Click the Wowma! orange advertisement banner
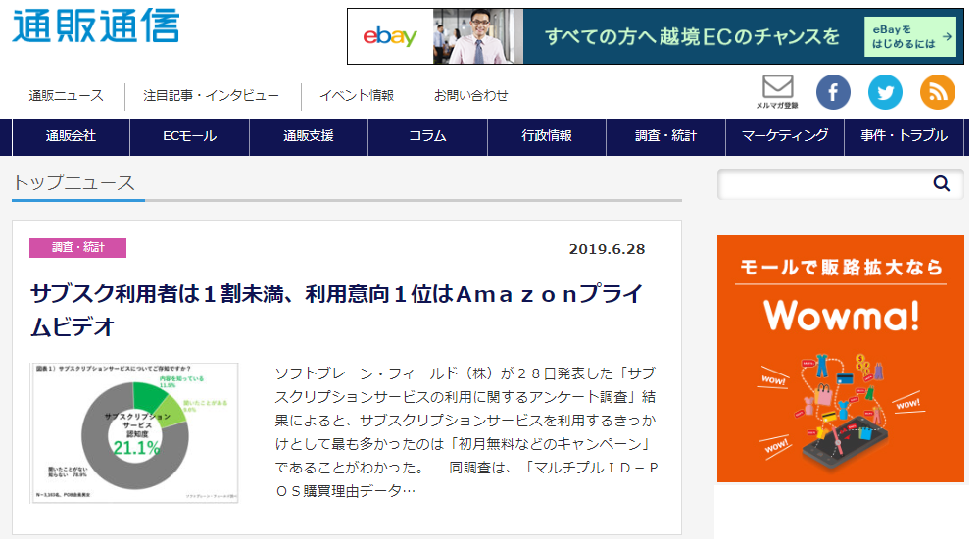 [840, 358]
